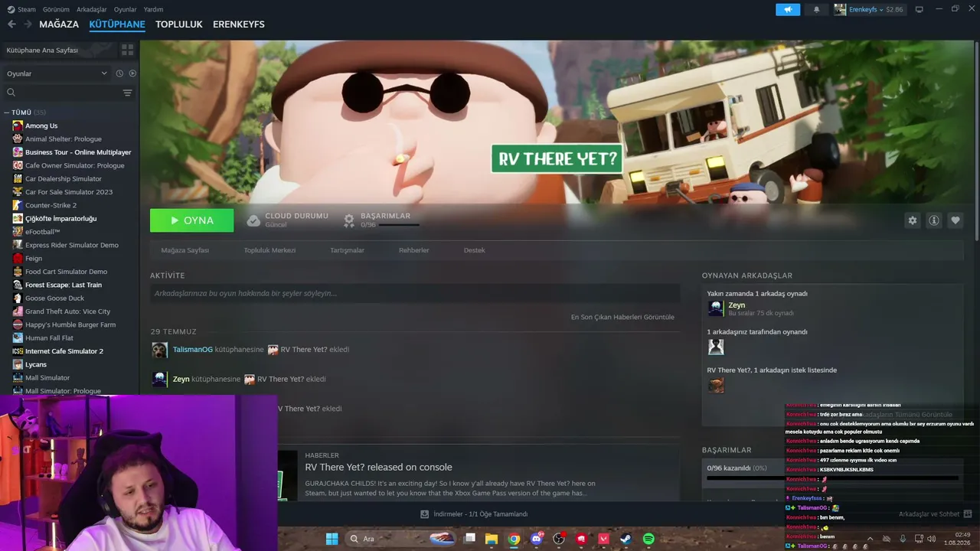Viewport: 980px width, 551px height.
Task: Go to the MAĞAZA tab
Action: pyautogui.click(x=59, y=24)
